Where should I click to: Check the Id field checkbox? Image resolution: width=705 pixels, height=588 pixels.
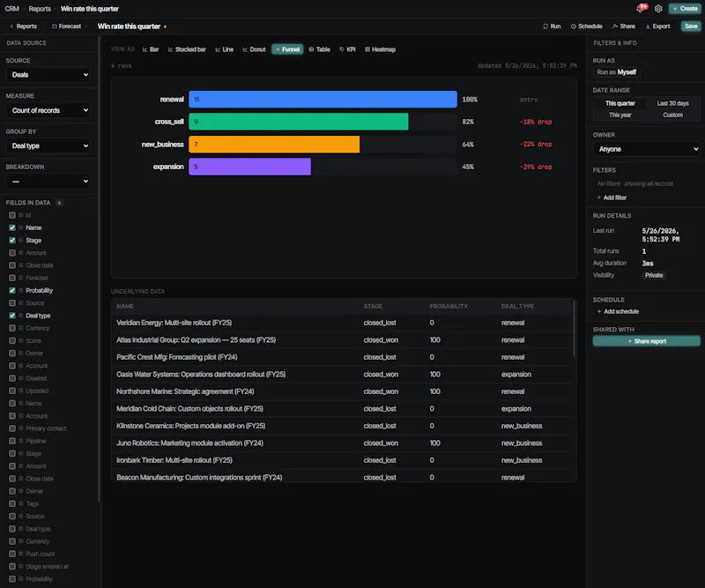(x=12, y=215)
